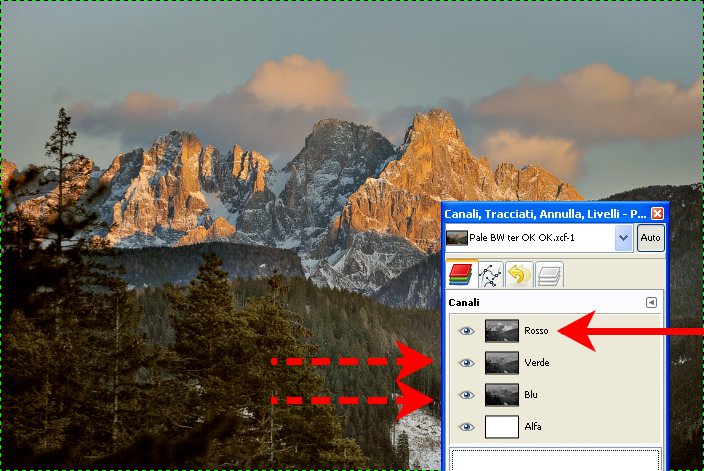The width and height of the screenshot is (704, 471).
Task: Toggle visibility of the Rosso channel
Action: tap(466, 331)
